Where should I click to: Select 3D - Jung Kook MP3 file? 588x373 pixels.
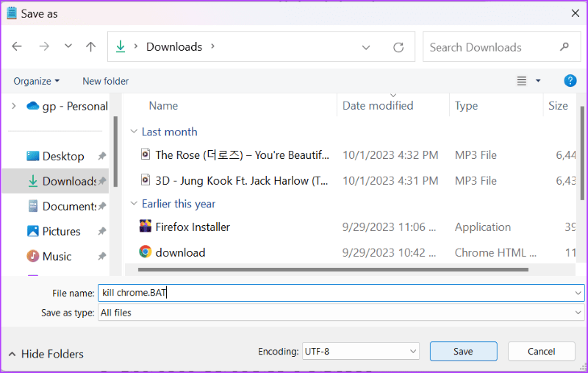(x=242, y=180)
